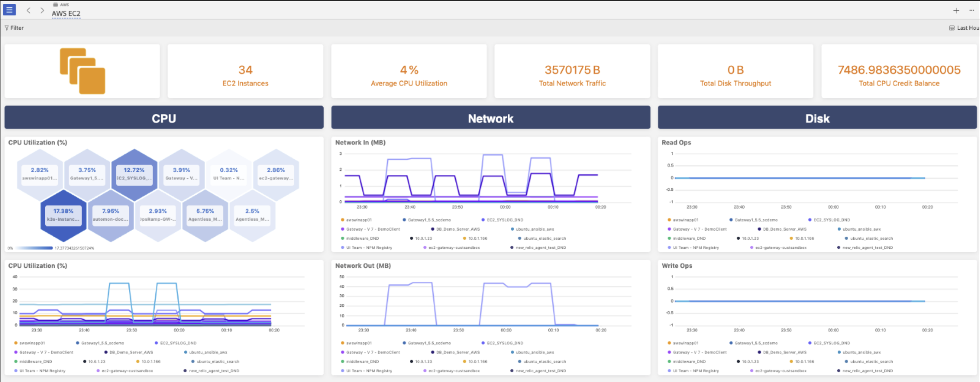
Task: Collapse the Disk section header
Action: 817,118
